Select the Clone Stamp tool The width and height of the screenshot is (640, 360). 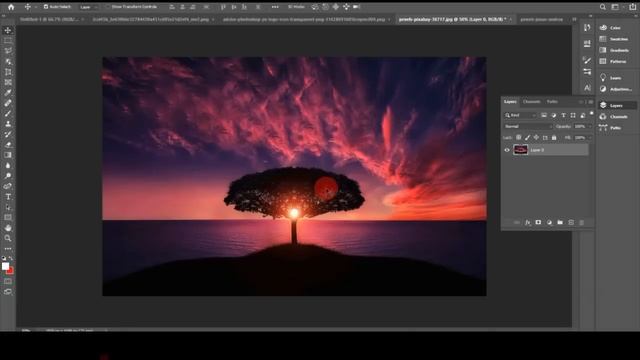[x=8, y=124]
